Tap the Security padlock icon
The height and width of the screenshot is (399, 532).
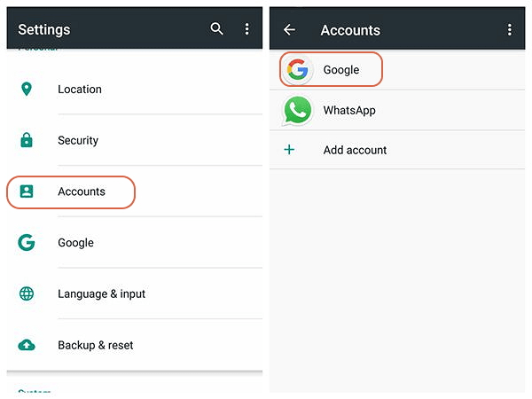[27, 140]
